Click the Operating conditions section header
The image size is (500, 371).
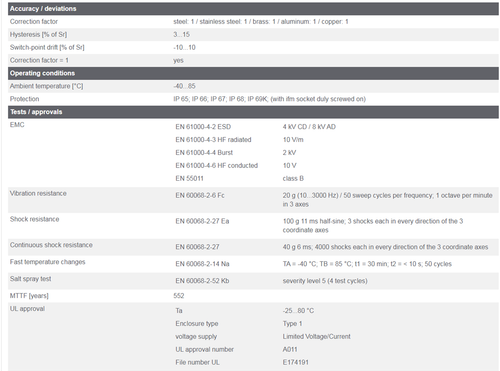tap(253, 73)
